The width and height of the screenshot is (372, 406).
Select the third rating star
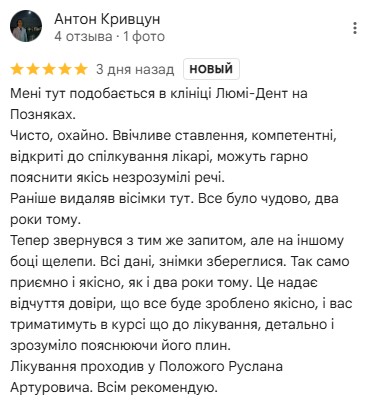49,69
